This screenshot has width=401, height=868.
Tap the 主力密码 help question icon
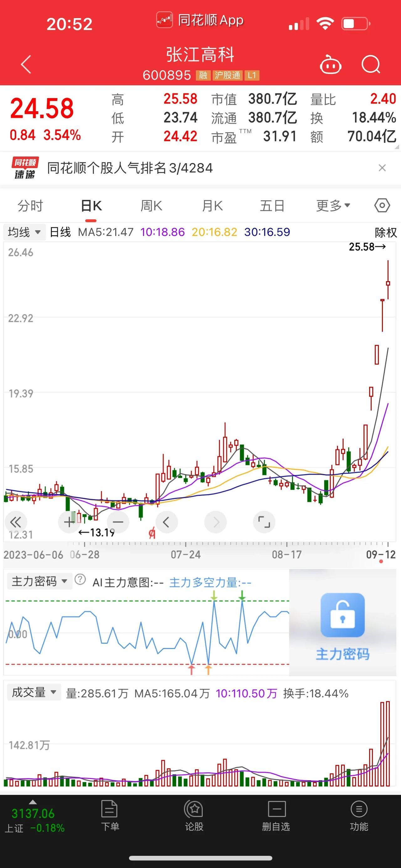coord(80,580)
